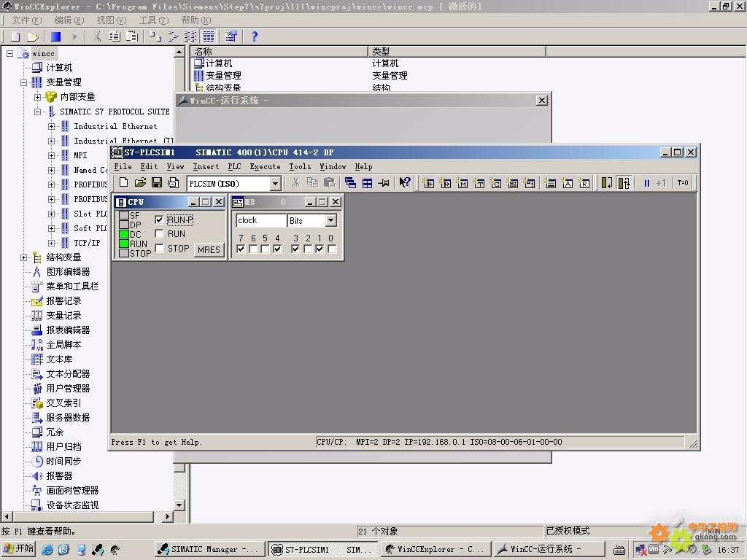The height and width of the screenshot is (560, 747).
Task: Click the blue question mark Help icon
Action: pos(255,36)
